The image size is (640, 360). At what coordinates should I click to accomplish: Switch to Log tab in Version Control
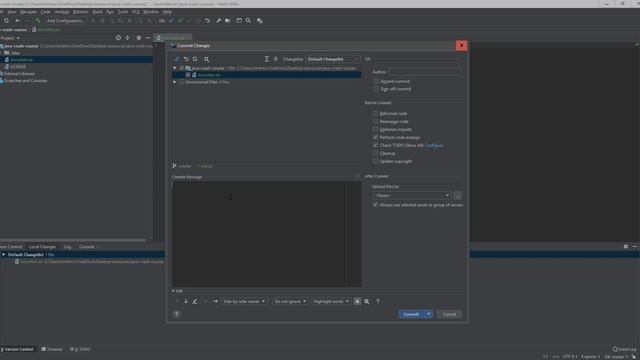click(x=67, y=247)
